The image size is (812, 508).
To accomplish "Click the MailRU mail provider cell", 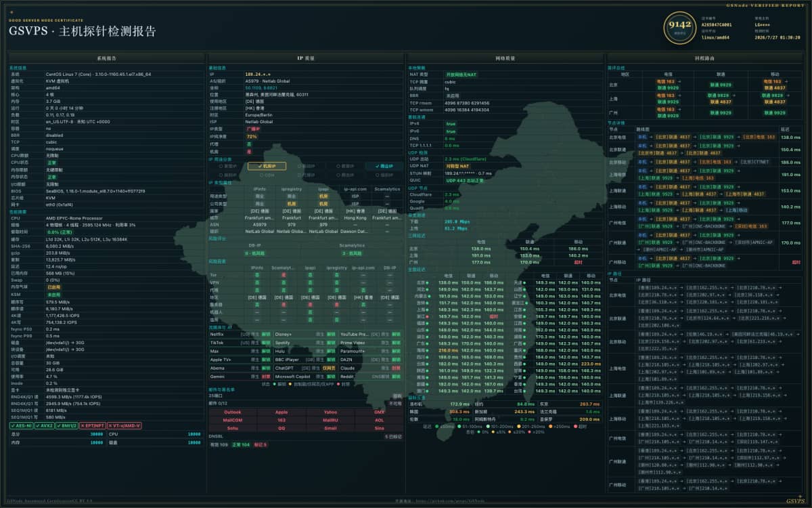I will click(x=330, y=420).
